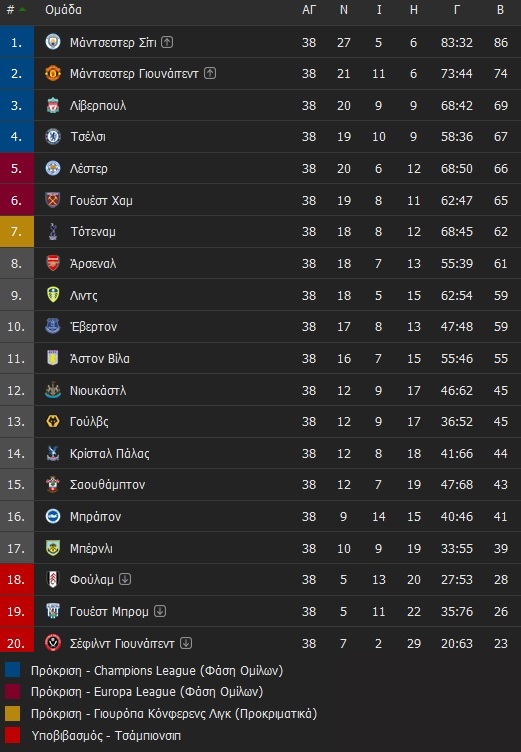This screenshot has width=521, height=752.
Task: Click promotion arrow icon next to Μάντσεστερ Σίτι
Action: [x=167, y=42]
